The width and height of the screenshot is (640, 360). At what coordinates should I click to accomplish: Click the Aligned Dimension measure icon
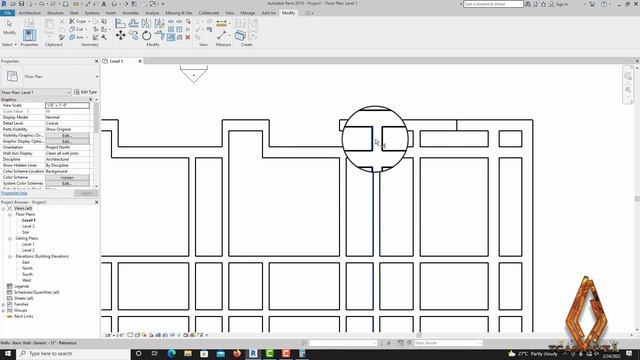pos(221,24)
